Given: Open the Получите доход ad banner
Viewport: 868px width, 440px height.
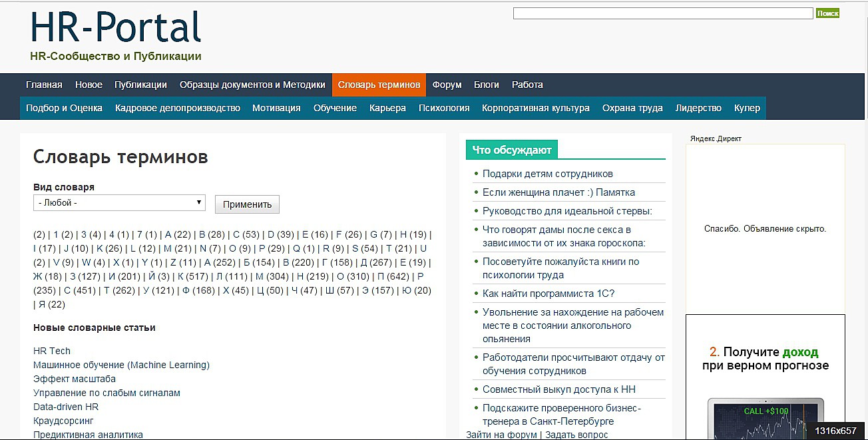Looking at the screenshot, I should [765, 377].
